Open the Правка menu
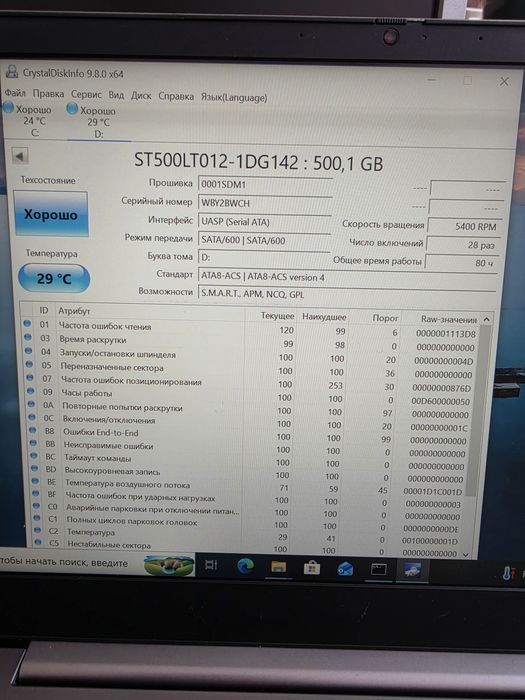This screenshot has height=700, width=525. [48, 94]
